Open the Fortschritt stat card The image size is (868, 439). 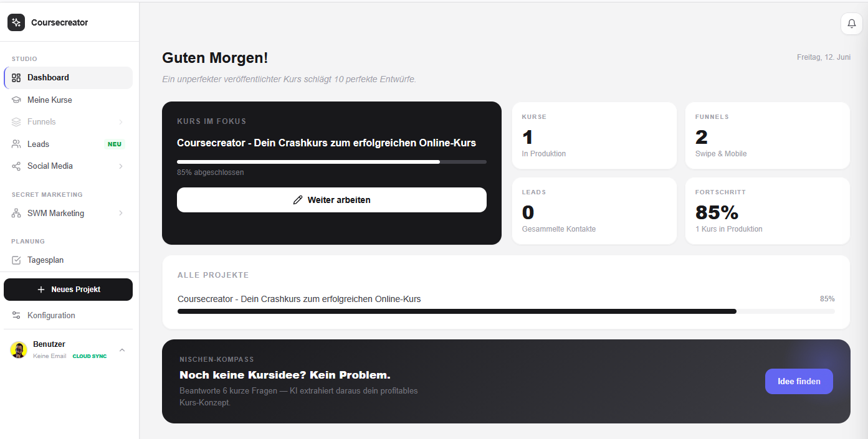tap(768, 210)
